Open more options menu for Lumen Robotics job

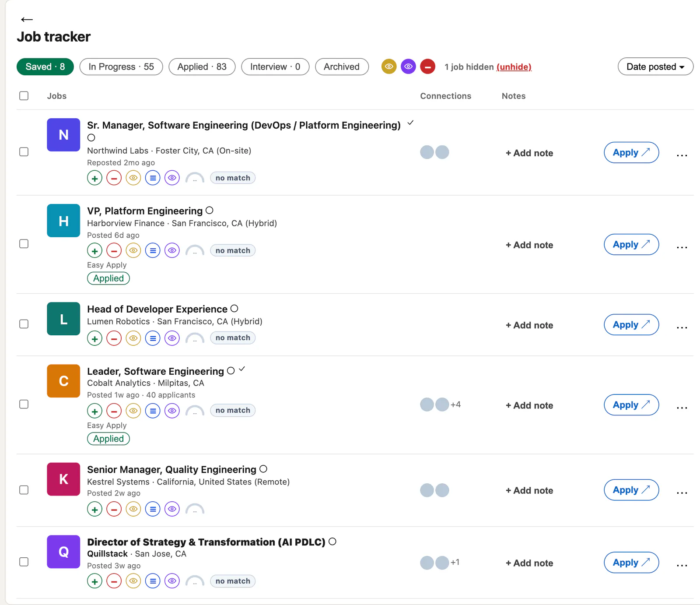point(682,327)
